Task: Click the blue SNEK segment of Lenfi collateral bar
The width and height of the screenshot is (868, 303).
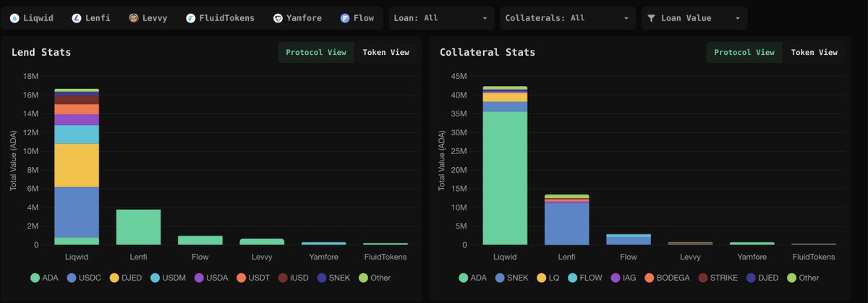Action: coord(566,223)
